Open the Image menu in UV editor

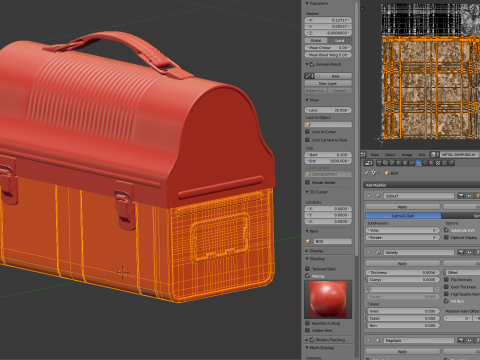pyautogui.click(x=407, y=155)
